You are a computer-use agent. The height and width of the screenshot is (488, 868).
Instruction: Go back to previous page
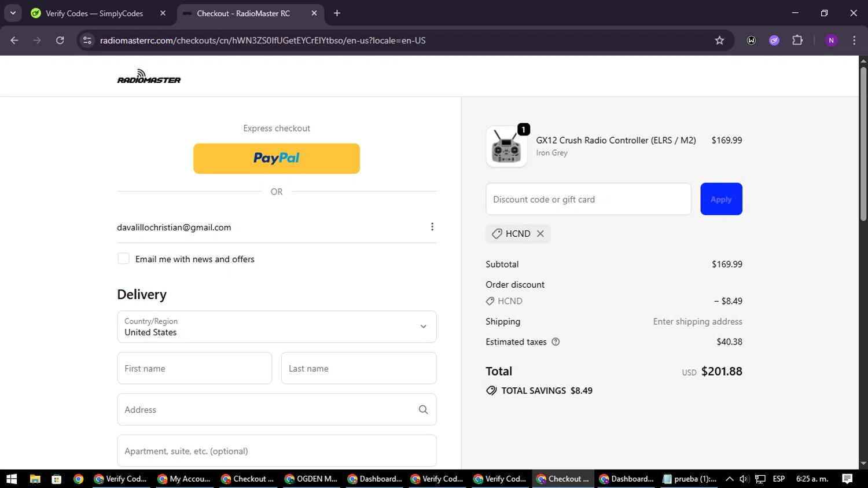click(14, 41)
